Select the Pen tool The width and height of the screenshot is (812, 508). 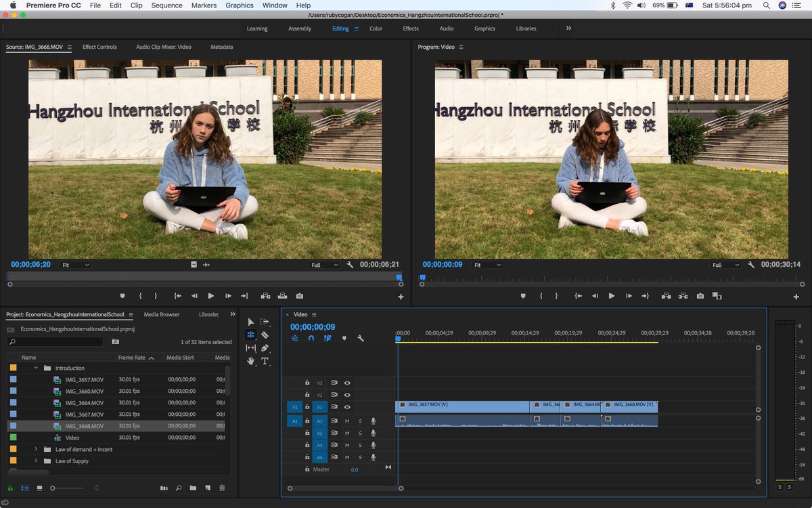pos(265,348)
